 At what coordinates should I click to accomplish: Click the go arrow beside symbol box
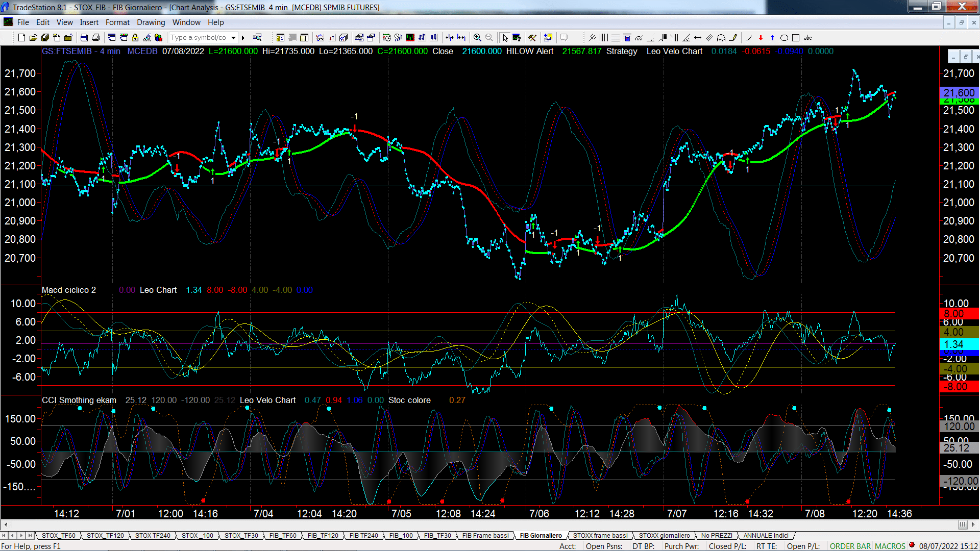(243, 38)
